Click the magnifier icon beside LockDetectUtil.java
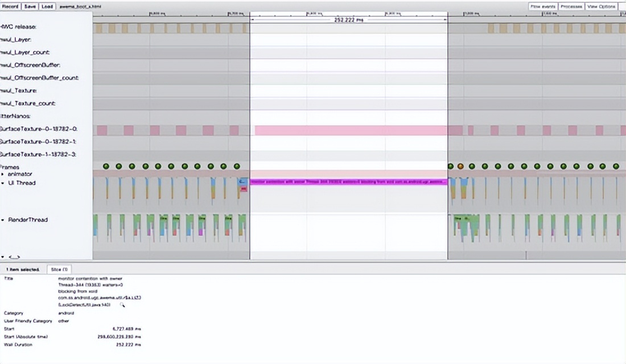The image size is (626, 364). point(122,305)
